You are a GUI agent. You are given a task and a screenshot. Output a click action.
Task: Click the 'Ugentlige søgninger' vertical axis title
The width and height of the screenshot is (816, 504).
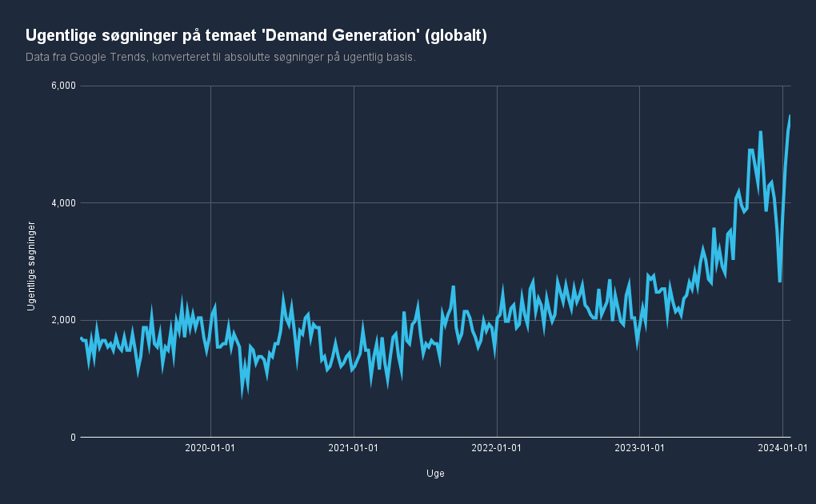pos(31,266)
